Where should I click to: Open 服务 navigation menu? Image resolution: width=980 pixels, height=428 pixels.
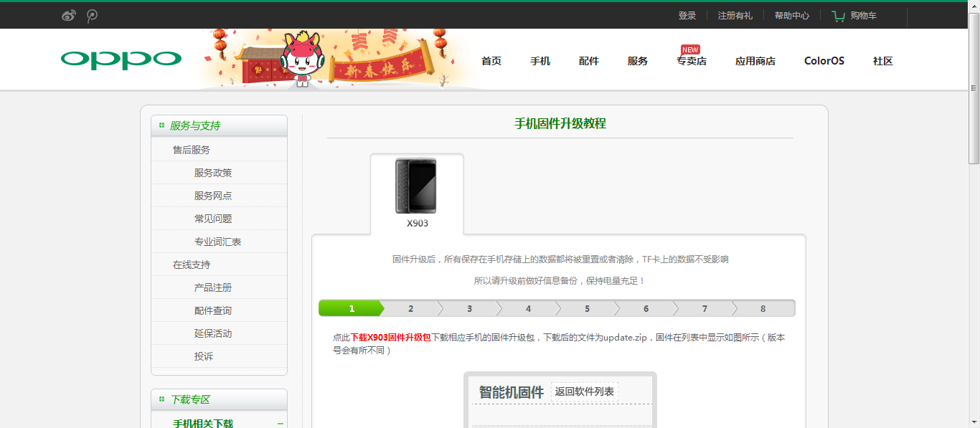point(638,61)
